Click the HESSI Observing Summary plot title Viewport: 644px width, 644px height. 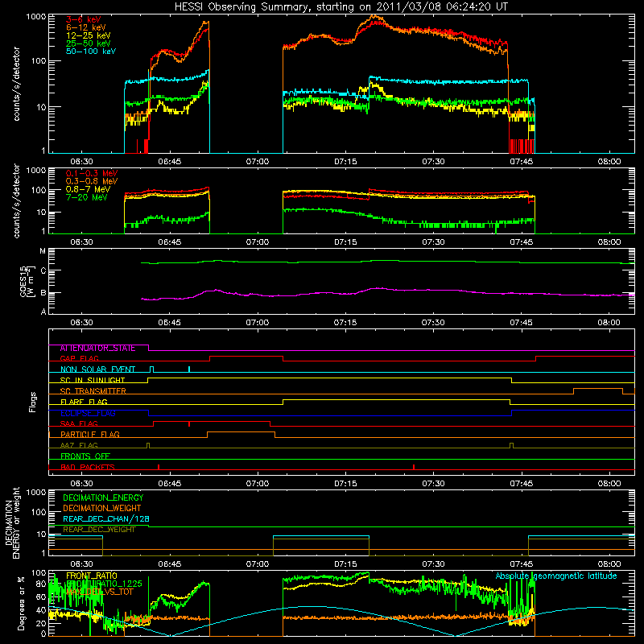(341, 7)
